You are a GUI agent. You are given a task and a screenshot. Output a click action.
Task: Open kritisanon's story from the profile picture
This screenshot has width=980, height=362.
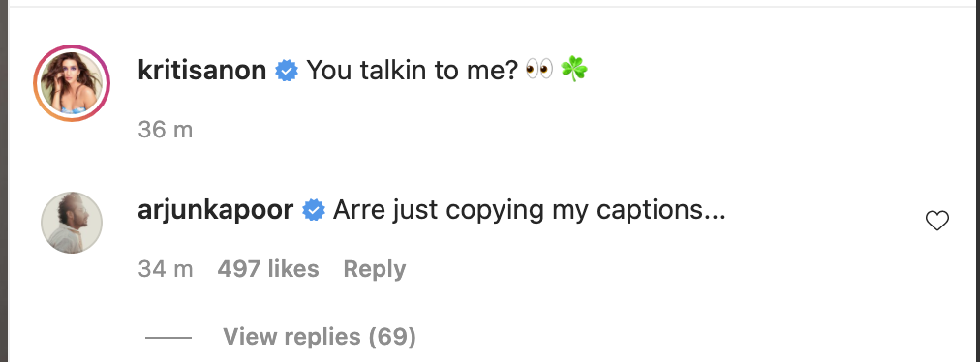[x=72, y=83]
